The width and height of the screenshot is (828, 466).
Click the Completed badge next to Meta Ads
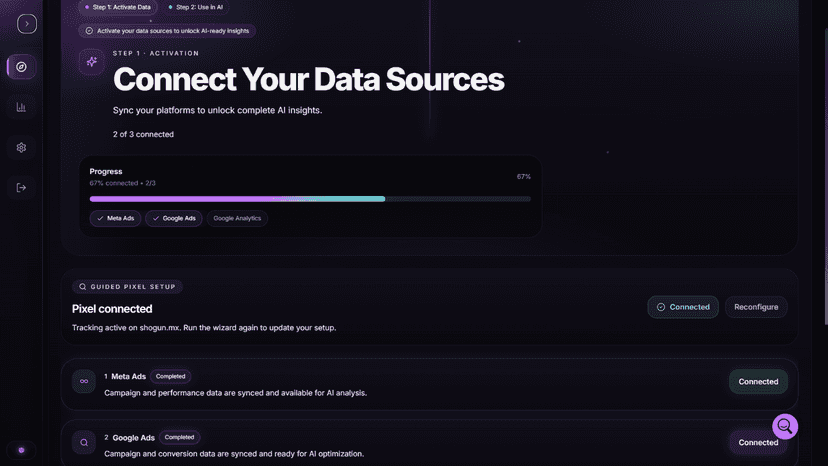point(171,376)
